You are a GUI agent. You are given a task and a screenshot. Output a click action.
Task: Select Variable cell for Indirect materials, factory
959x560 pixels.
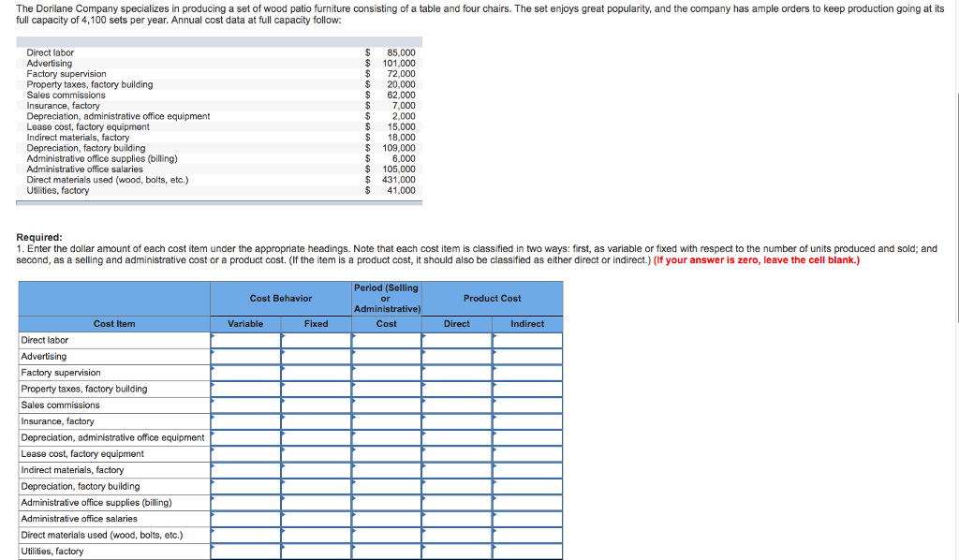click(x=246, y=470)
